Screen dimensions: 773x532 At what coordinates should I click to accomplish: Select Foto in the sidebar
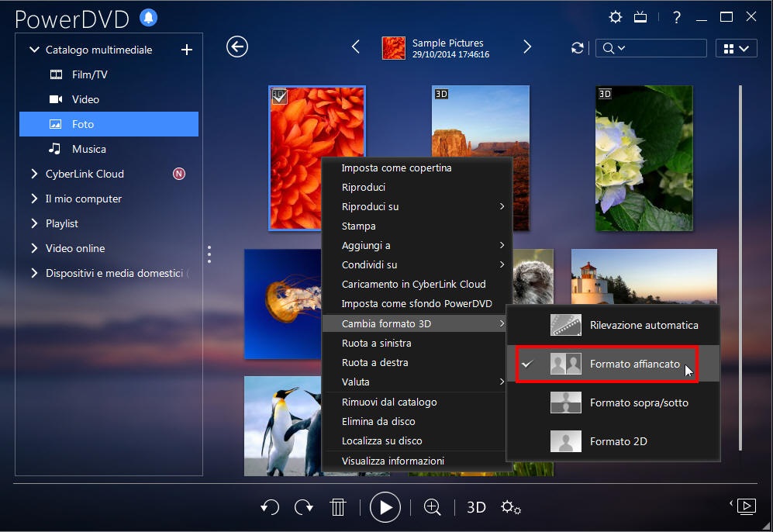click(x=109, y=124)
